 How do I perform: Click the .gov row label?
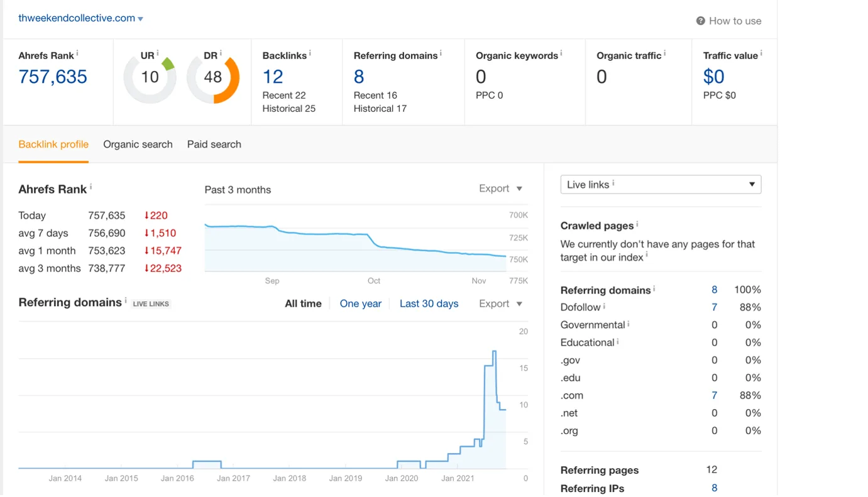click(x=570, y=360)
